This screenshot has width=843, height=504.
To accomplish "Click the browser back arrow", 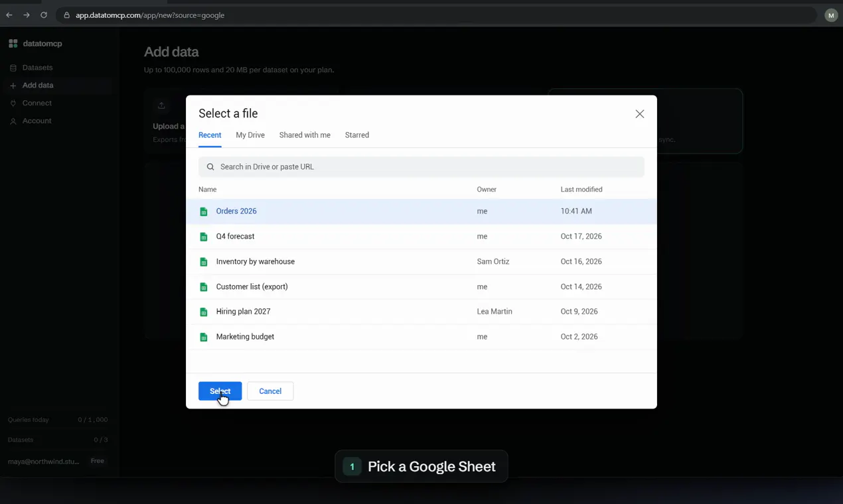I will click(x=9, y=15).
